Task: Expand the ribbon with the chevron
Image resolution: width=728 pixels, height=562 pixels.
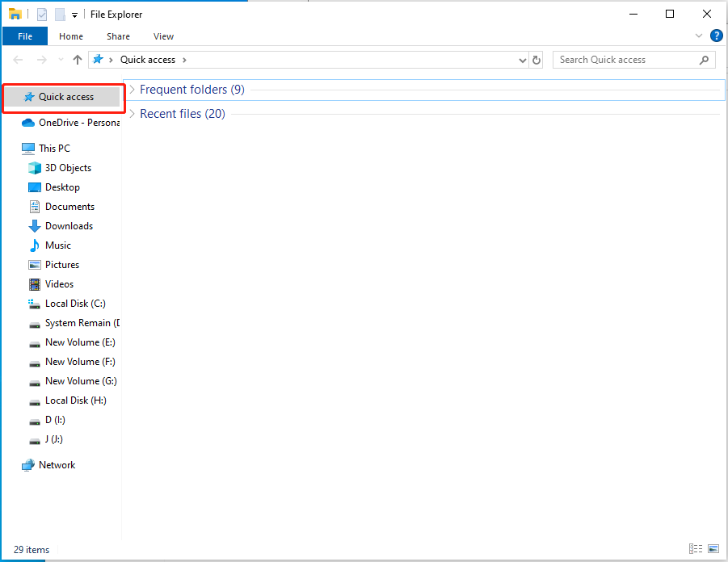Action: coord(698,36)
